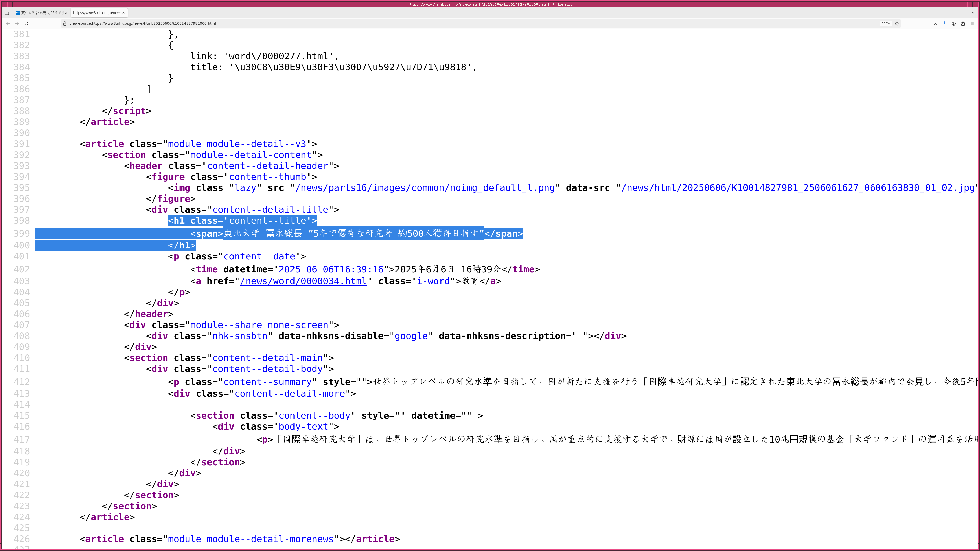
Task: Open the noimg_default_l.png source link
Action: 425,188
